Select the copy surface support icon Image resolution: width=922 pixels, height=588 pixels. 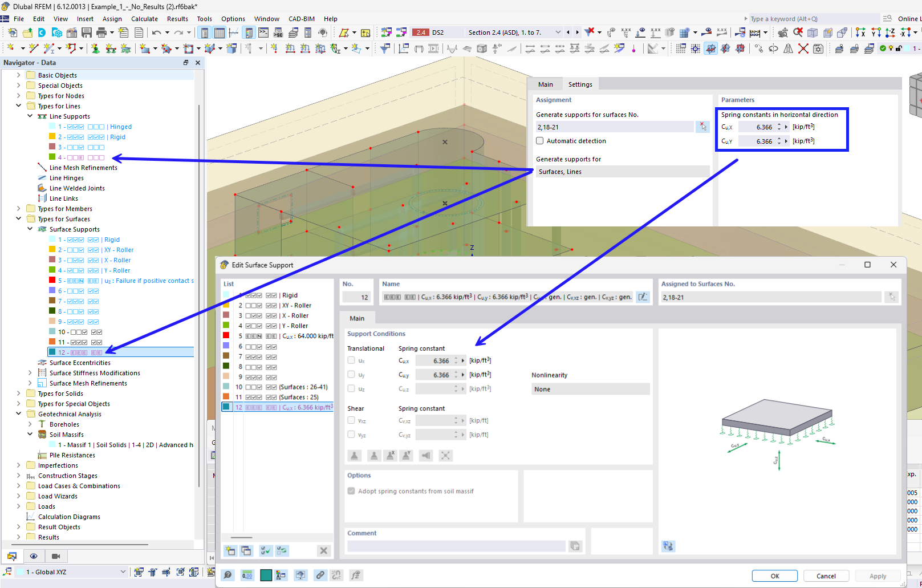pyautogui.click(x=246, y=550)
